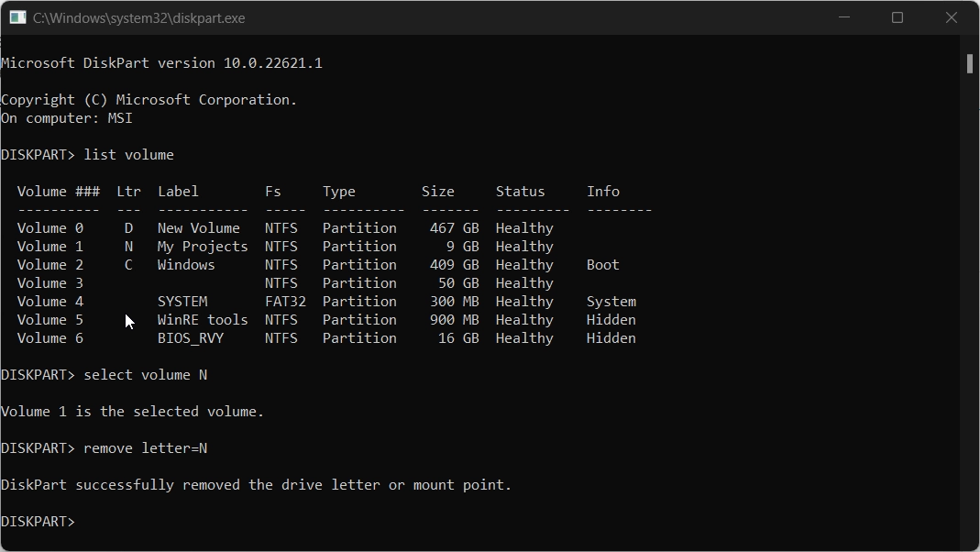Click the 'New Volume' label
This screenshot has width=980, height=552.
point(199,228)
